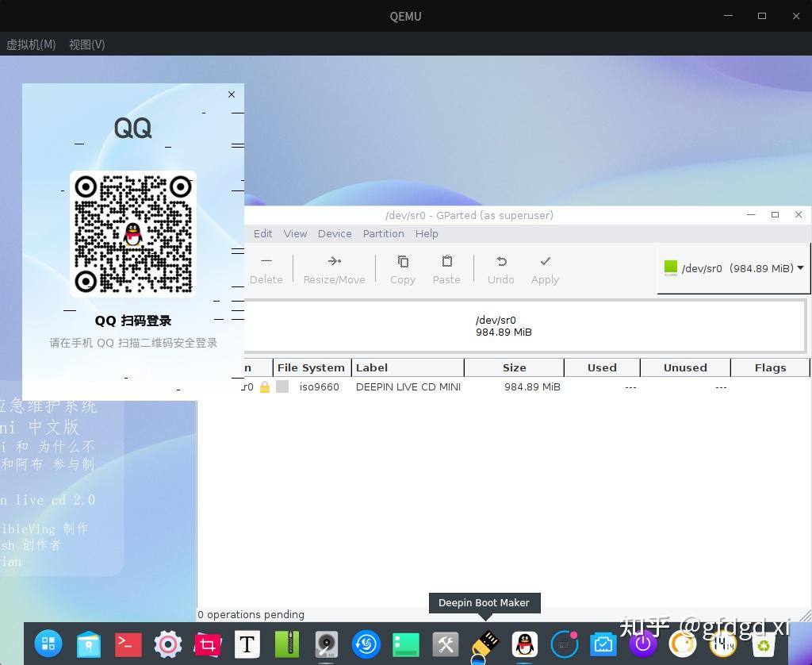Click the Delete partition tool in GParted
This screenshot has height=665, width=812.
(x=266, y=270)
